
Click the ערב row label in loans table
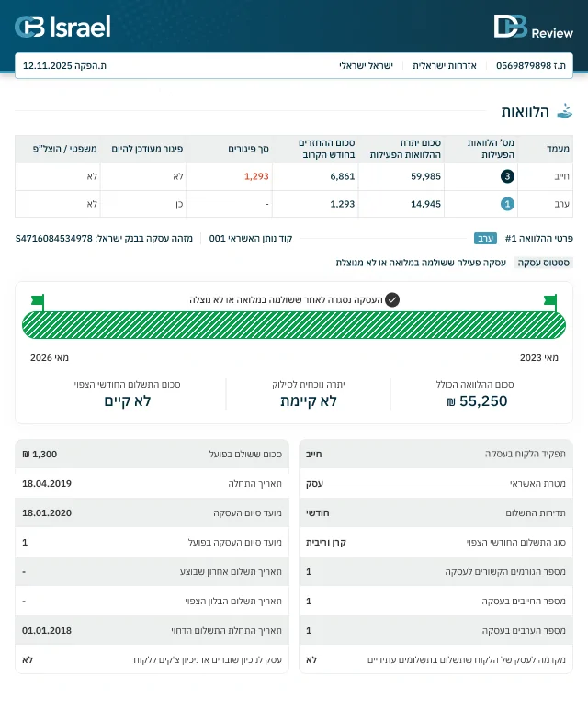pos(561,204)
